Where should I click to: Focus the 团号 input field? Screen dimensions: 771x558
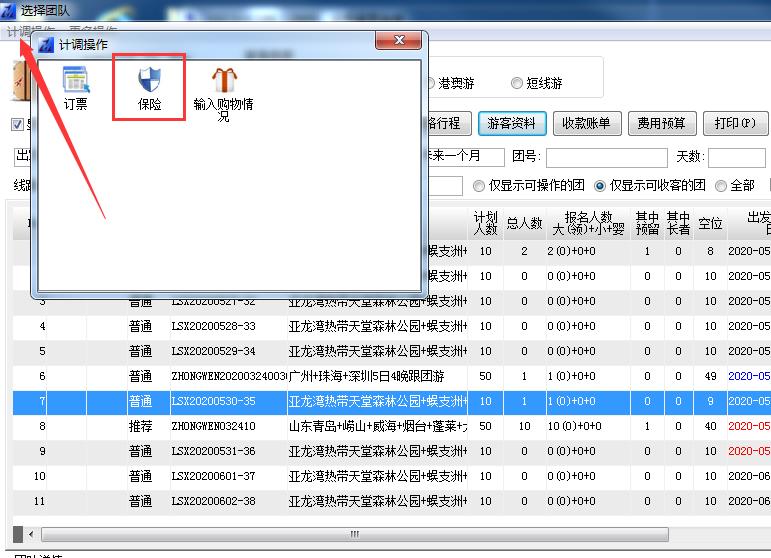(606, 157)
